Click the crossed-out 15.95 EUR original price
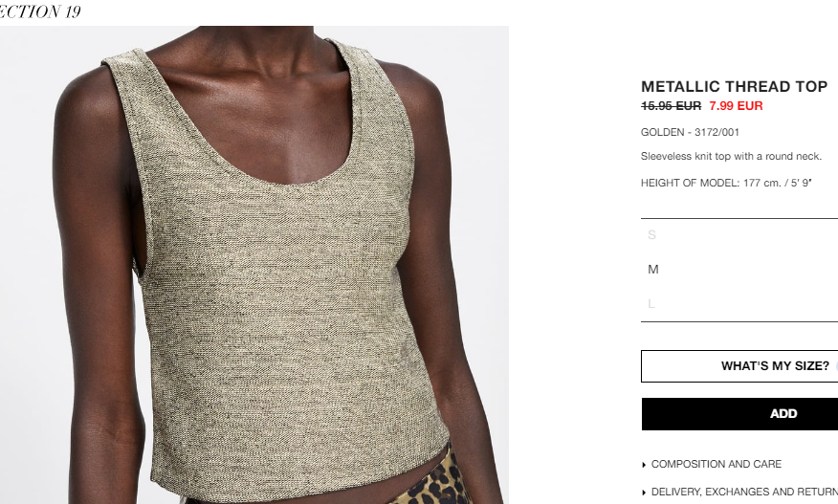The width and height of the screenshot is (838, 504). click(671, 106)
